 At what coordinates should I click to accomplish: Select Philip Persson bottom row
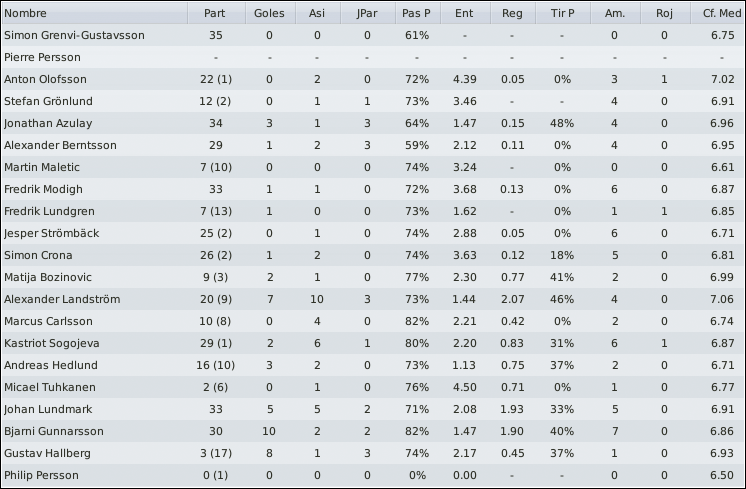pos(373,475)
